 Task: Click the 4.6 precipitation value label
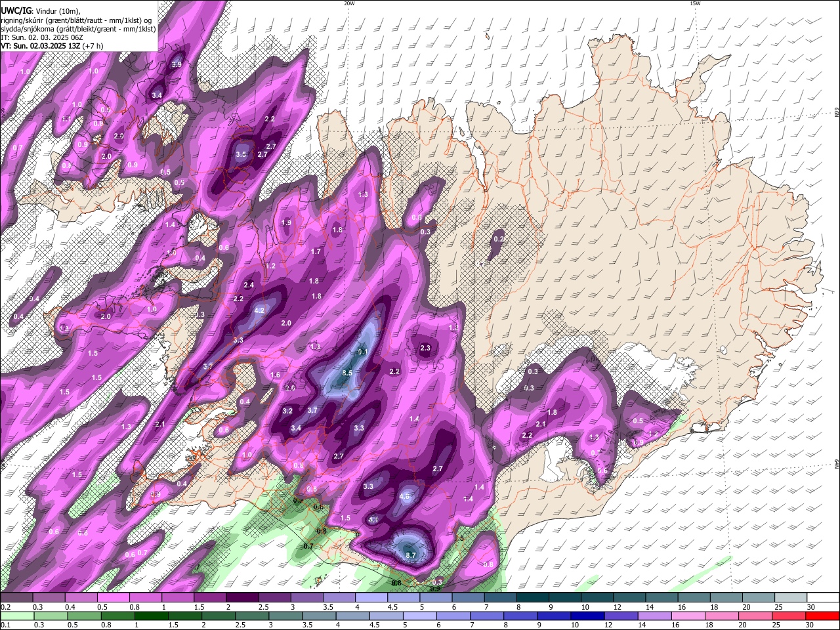tap(404, 496)
